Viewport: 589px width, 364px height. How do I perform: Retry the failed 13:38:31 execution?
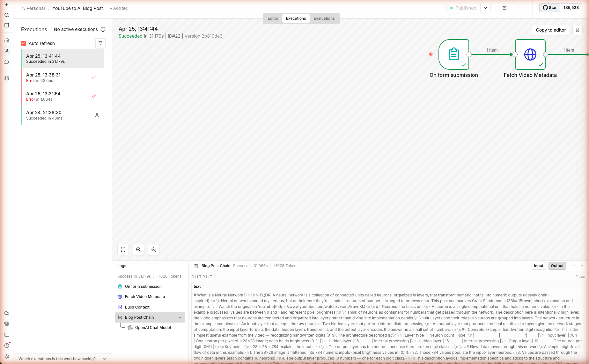pyautogui.click(x=94, y=77)
